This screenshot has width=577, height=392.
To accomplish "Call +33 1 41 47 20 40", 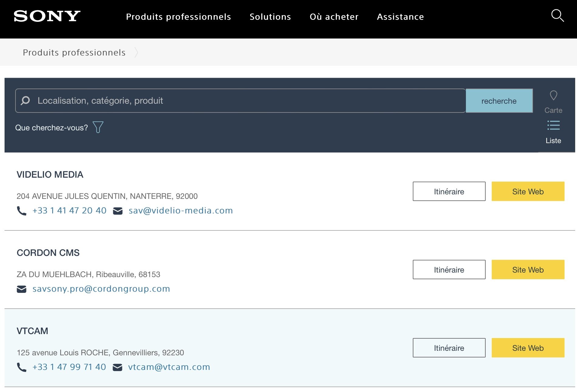I will click(x=70, y=210).
